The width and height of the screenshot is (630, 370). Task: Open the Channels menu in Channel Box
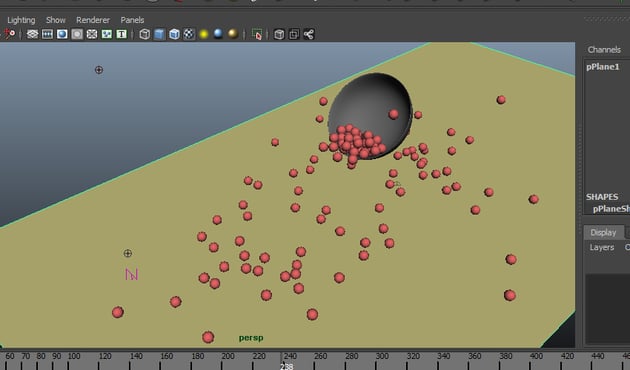[604, 49]
